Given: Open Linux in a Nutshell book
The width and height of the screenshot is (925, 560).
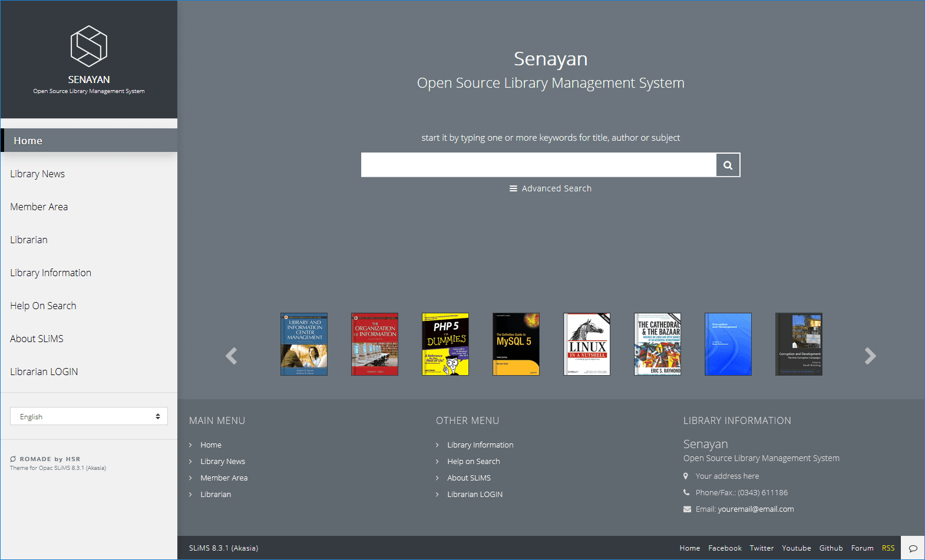Looking at the screenshot, I should (587, 344).
